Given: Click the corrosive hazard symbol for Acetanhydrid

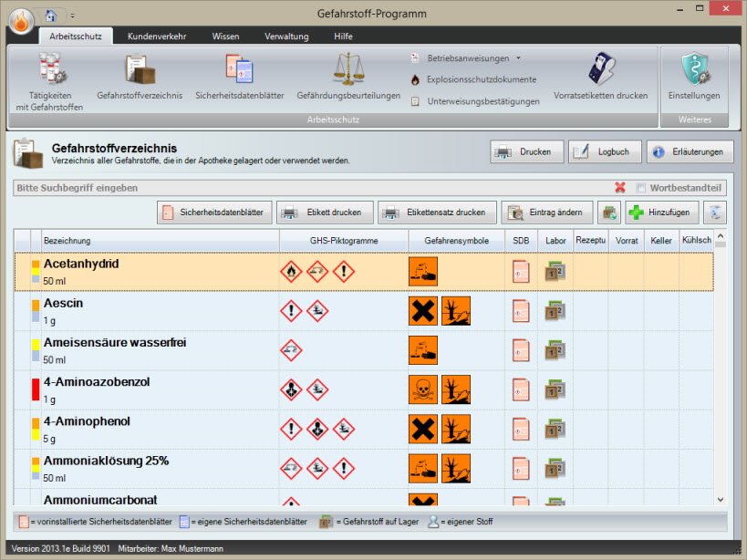Looking at the screenshot, I should pyautogui.click(x=423, y=272).
